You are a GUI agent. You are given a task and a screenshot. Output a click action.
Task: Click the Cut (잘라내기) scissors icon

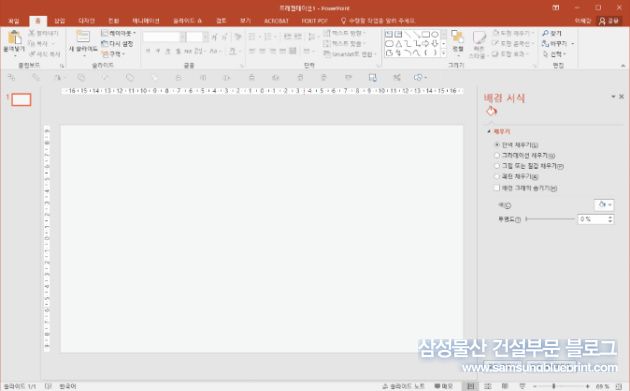pyautogui.click(x=32, y=33)
